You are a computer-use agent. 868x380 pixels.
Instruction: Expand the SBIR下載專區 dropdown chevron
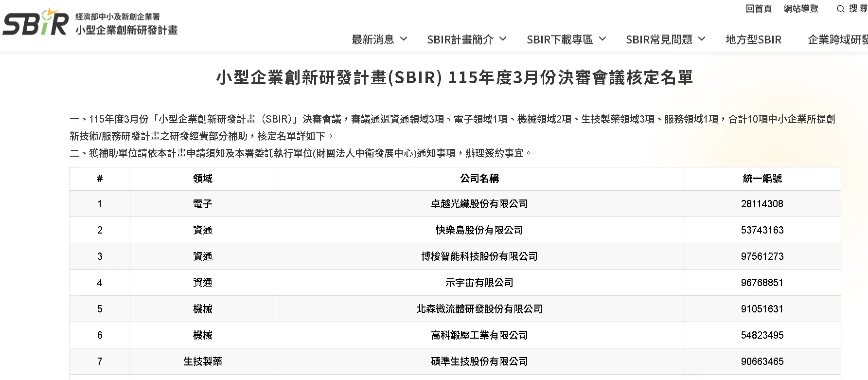click(x=602, y=39)
